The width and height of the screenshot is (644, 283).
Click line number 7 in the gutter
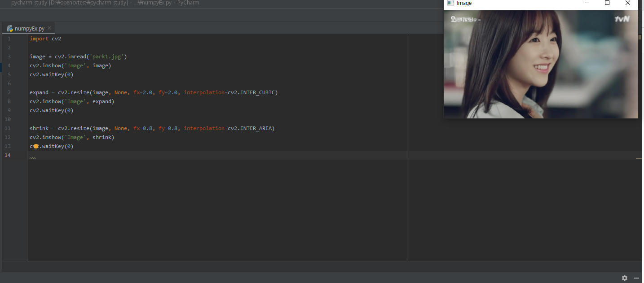9,92
